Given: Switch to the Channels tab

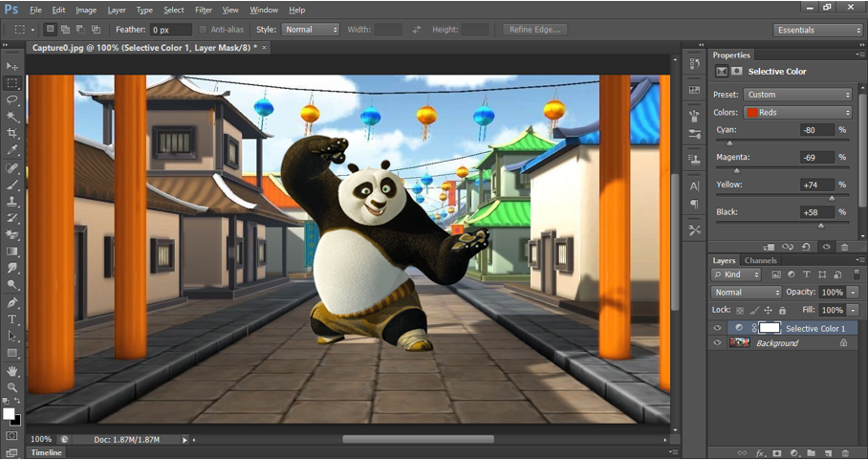Looking at the screenshot, I should [761, 260].
